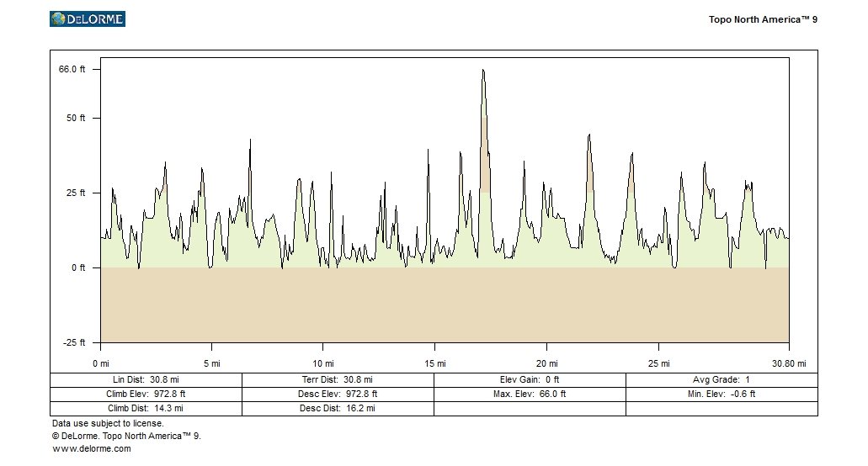Viewport: 868px width, 466px height.
Task: Click the Topo North America 9 title
Action: tap(763, 19)
